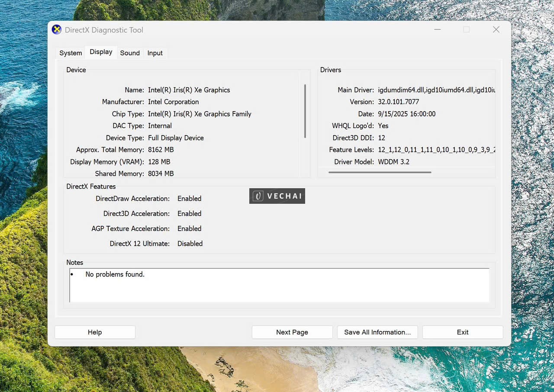554x392 pixels.
Task: Click the Exit button
Action: [463, 332]
